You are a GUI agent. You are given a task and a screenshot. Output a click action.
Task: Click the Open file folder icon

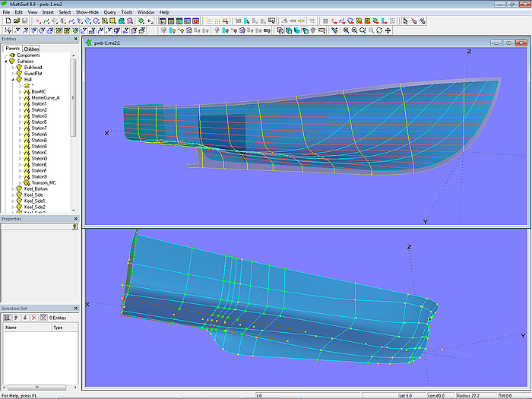16,21
